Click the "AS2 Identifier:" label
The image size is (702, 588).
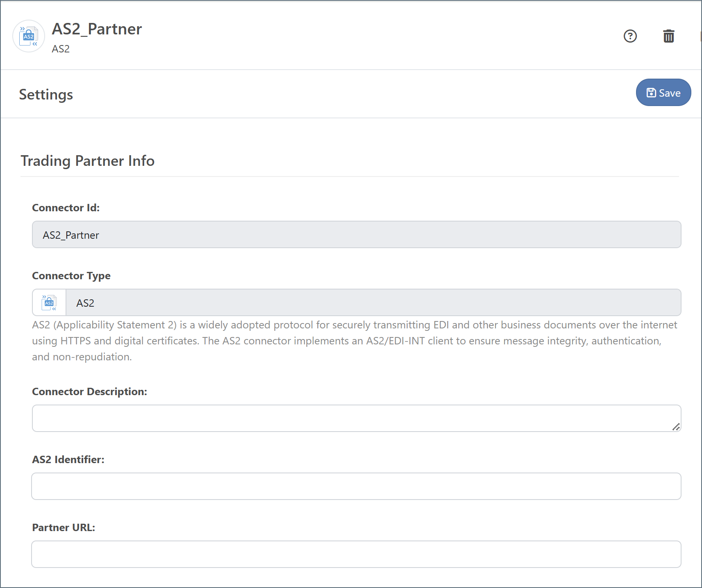pyautogui.click(x=68, y=460)
